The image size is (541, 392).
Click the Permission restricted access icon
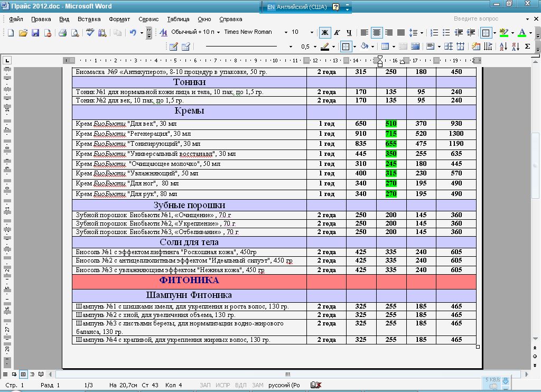pos(48,33)
